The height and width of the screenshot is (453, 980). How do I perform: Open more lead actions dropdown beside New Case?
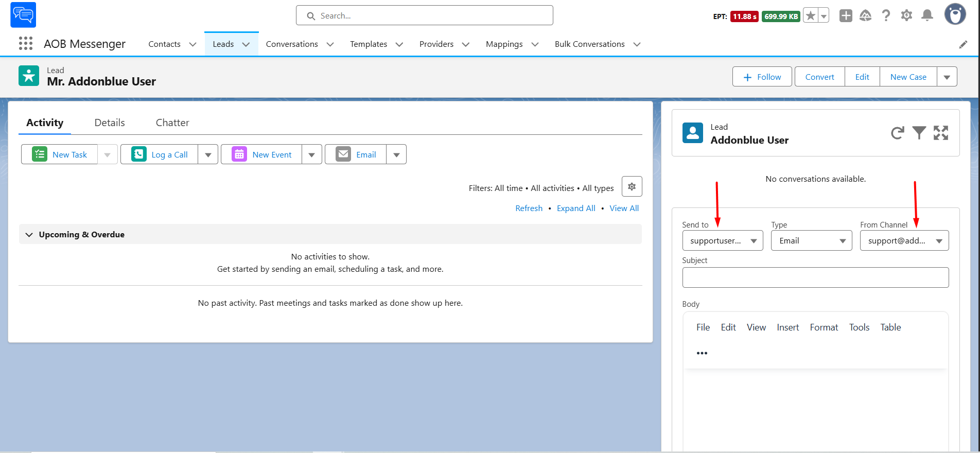pos(947,77)
